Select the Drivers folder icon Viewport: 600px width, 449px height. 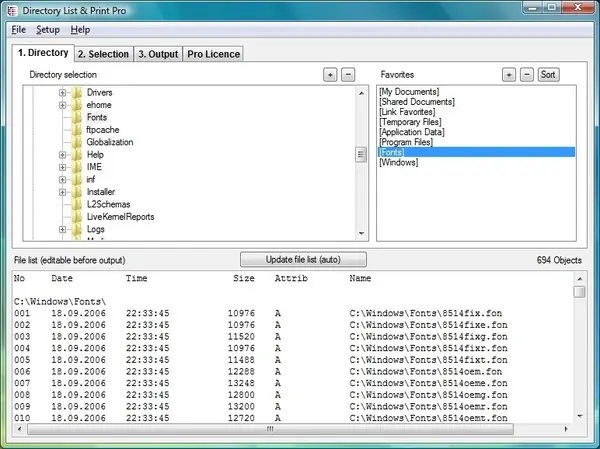pos(77,93)
